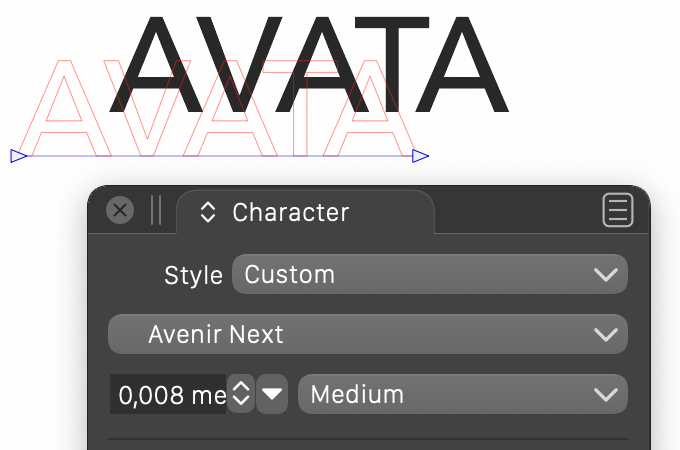Close the Character panel
This screenshot has width=680, height=450.
[x=120, y=210]
